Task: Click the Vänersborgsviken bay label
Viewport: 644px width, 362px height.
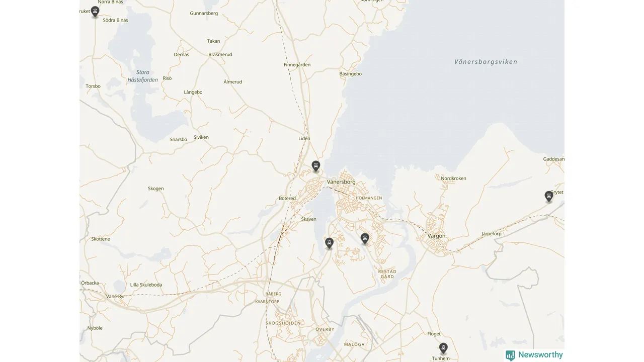Action: tap(486, 62)
